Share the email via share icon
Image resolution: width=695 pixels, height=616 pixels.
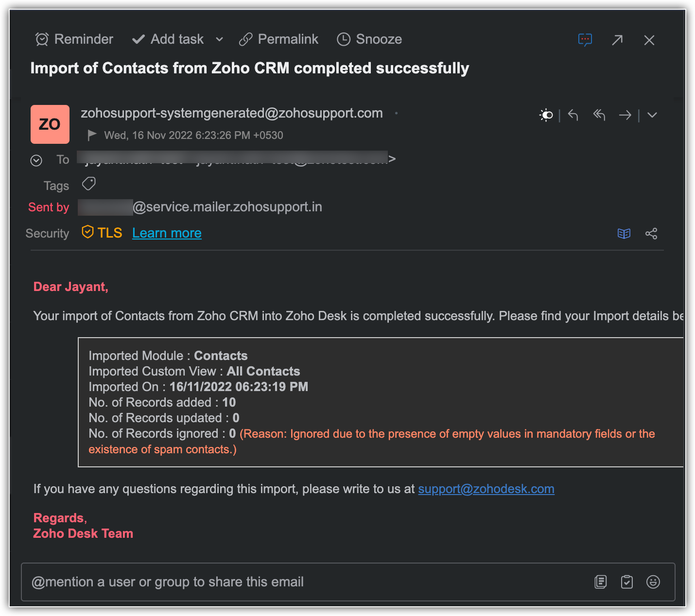click(651, 234)
